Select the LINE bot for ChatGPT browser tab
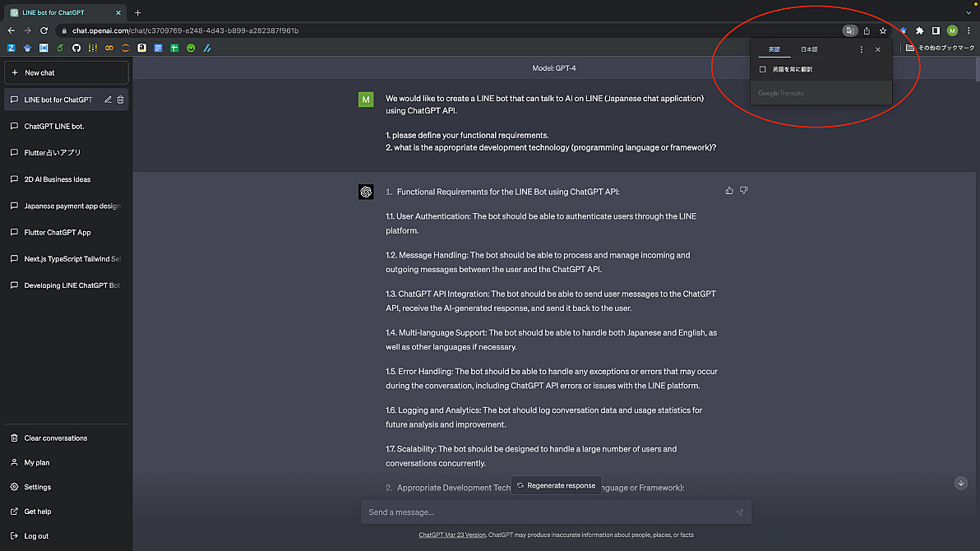 64,12
